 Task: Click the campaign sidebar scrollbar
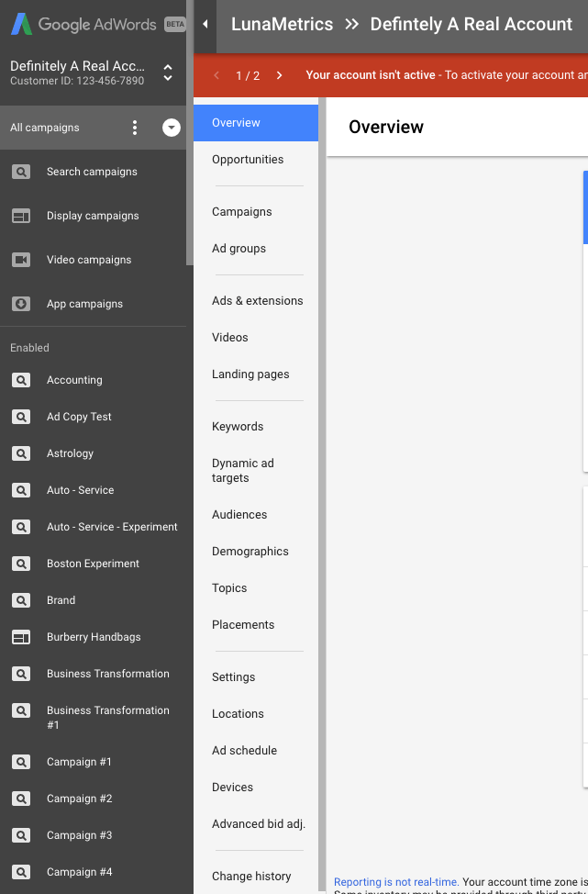[190, 133]
